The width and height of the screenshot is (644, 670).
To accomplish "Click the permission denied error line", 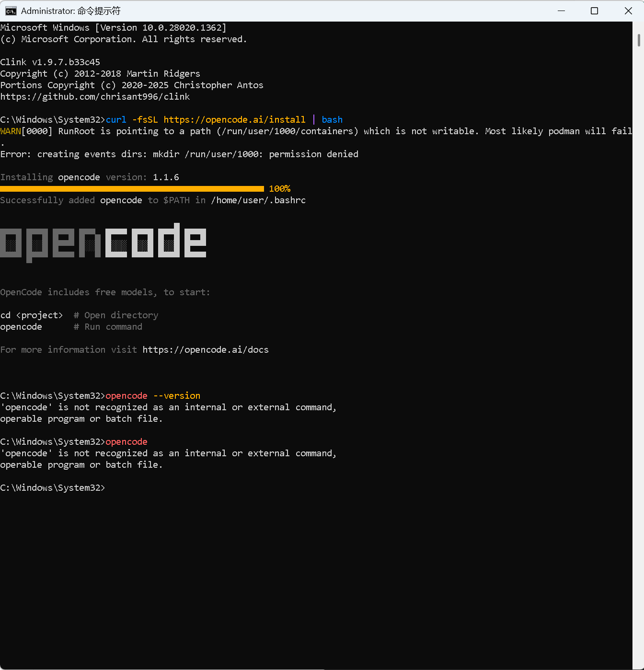I will [x=179, y=154].
